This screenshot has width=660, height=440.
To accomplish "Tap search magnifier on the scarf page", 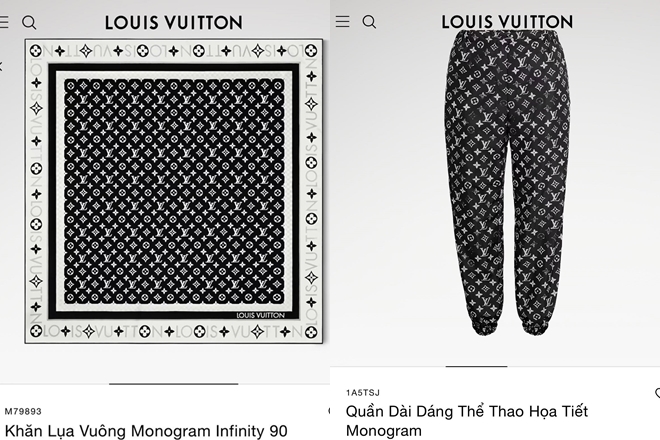I will pos(29,22).
